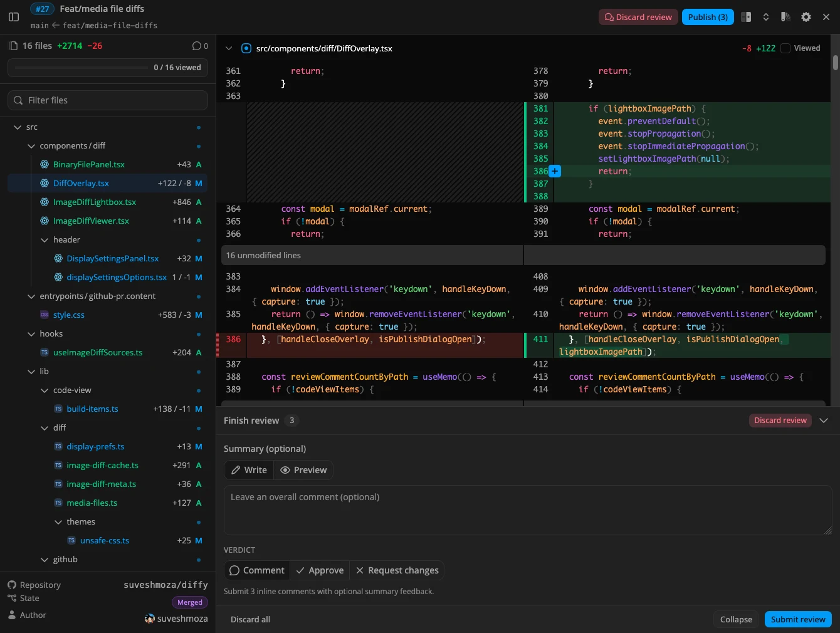Switch split diff view layout icon
The width and height of the screenshot is (840, 633).
pyautogui.click(x=746, y=17)
